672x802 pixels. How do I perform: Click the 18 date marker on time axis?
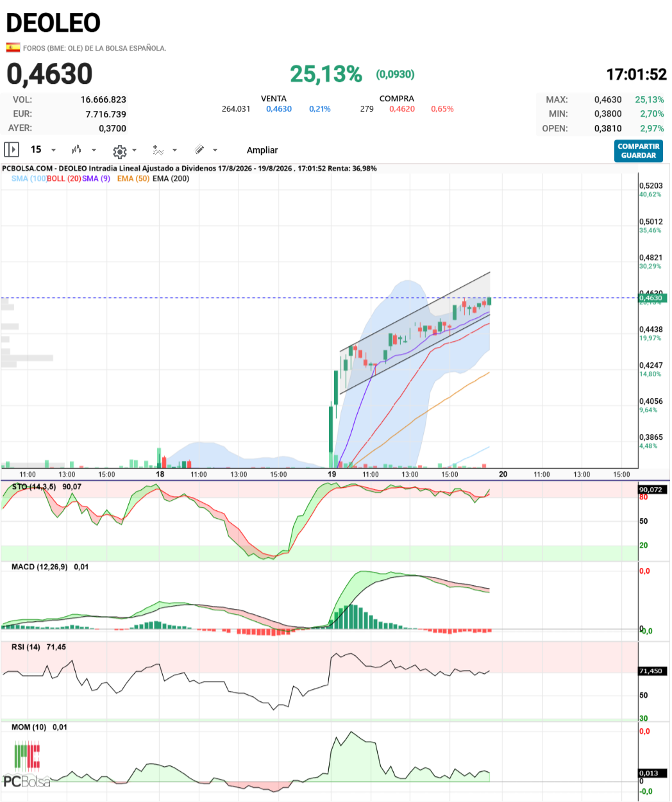pyautogui.click(x=160, y=474)
